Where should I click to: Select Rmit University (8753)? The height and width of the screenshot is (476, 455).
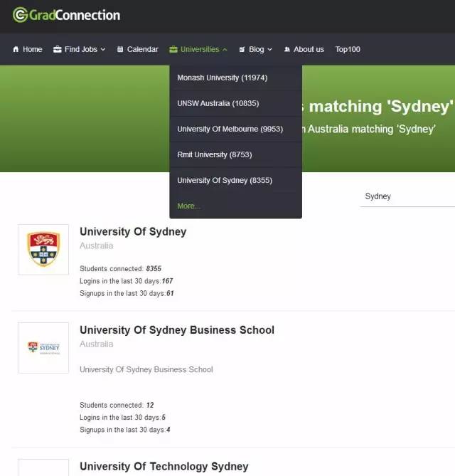click(236, 155)
